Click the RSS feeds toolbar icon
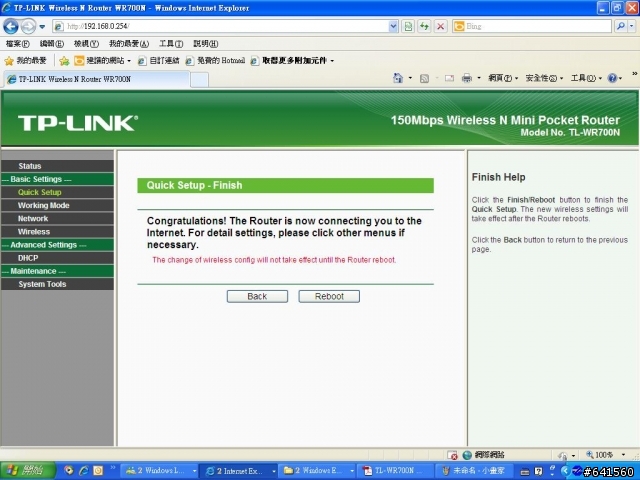 424,78
